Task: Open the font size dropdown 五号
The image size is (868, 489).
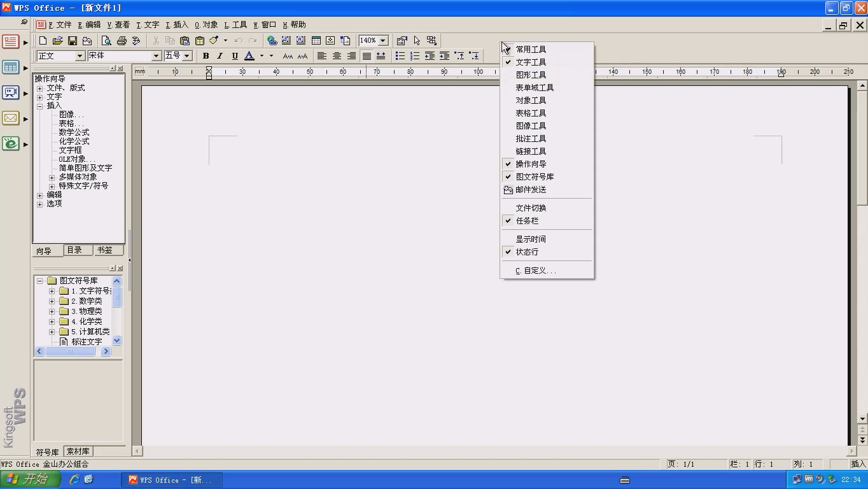Action: point(187,56)
